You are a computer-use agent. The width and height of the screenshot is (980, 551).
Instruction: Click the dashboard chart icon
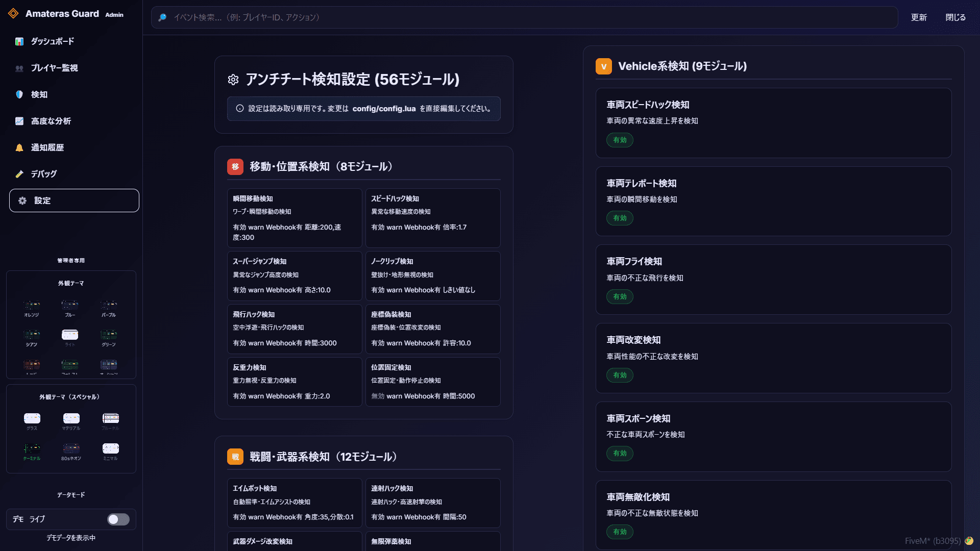[19, 41]
